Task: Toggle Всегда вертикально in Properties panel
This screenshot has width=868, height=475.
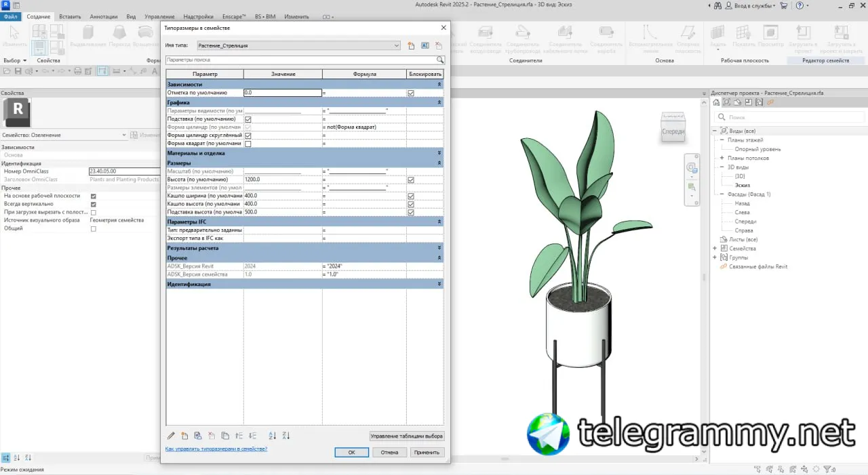Action: (94, 204)
